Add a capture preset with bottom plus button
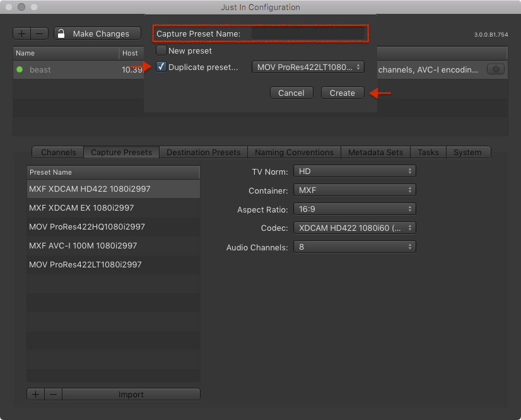Viewport: 521px width, 420px height. [35, 394]
